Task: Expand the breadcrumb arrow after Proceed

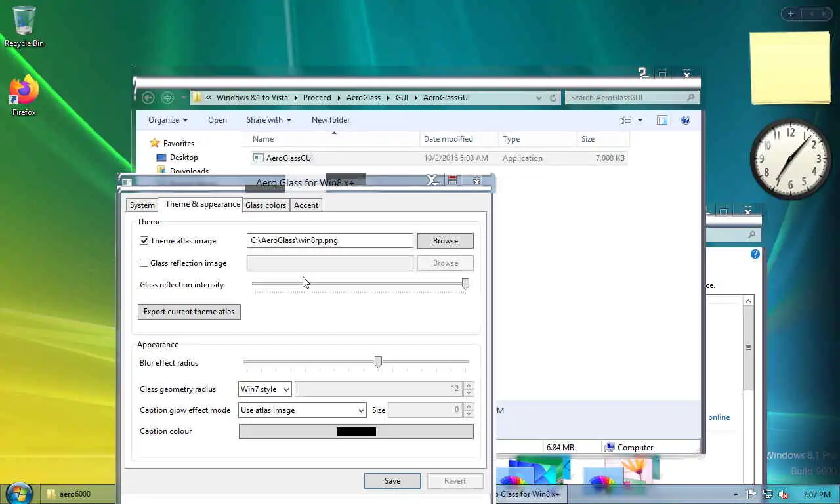Action: pyautogui.click(x=340, y=98)
